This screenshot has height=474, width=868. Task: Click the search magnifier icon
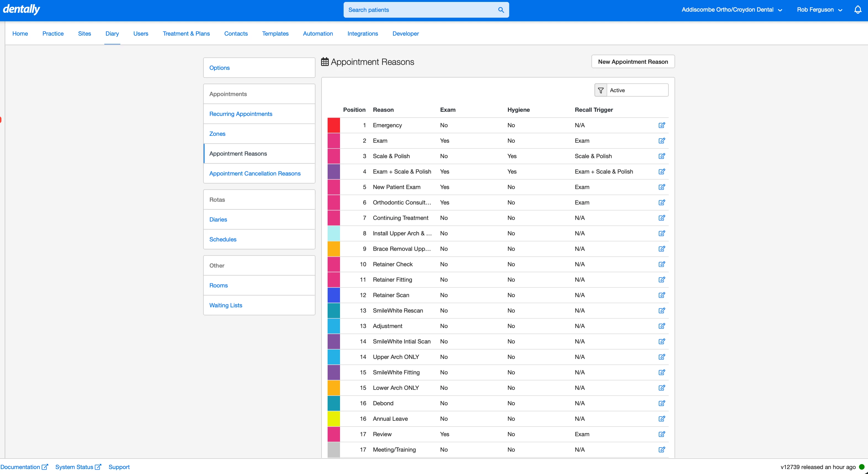(x=501, y=10)
